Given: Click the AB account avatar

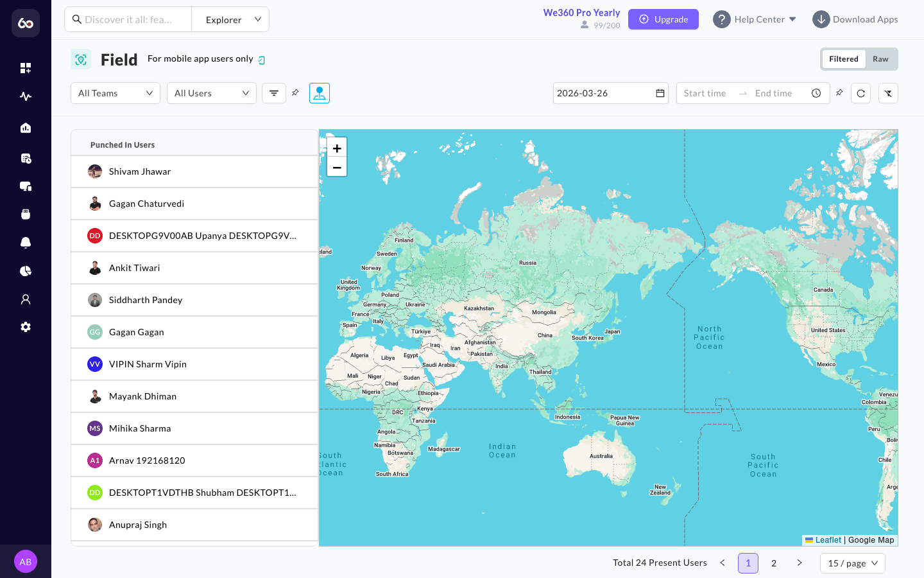Looking at the screenshot, I should (26, 561).
